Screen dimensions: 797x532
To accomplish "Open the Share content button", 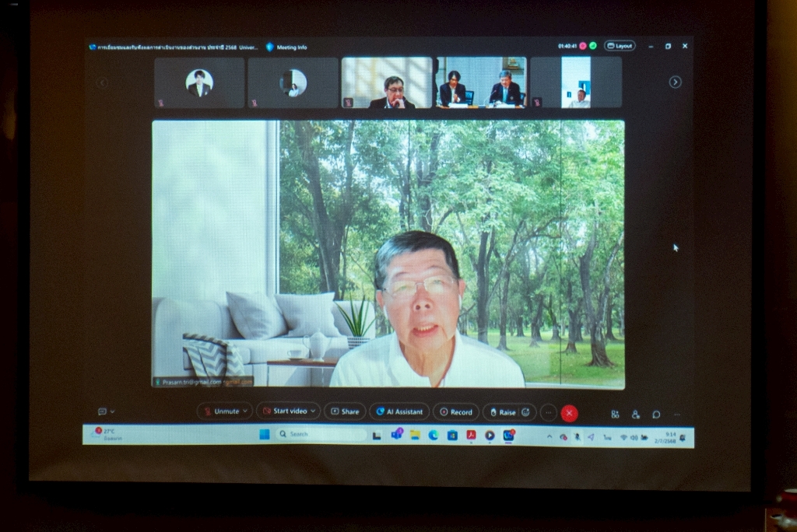I will pos(345,411).
